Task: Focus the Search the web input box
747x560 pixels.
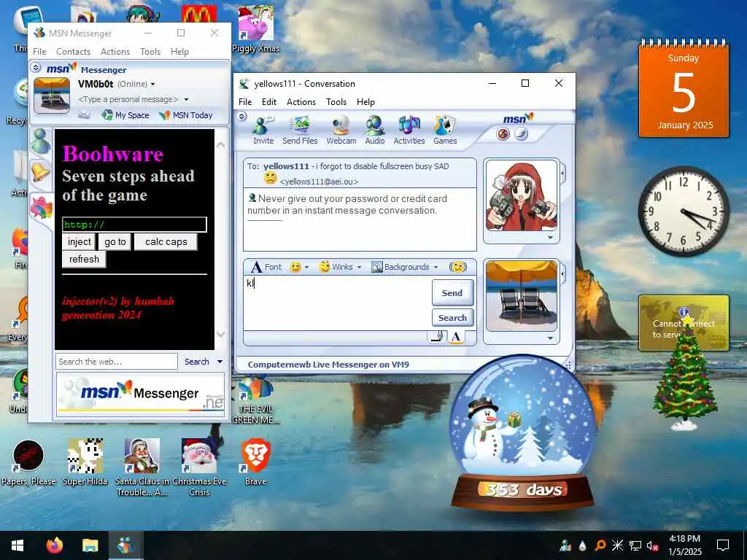Action: click(117, 362)
